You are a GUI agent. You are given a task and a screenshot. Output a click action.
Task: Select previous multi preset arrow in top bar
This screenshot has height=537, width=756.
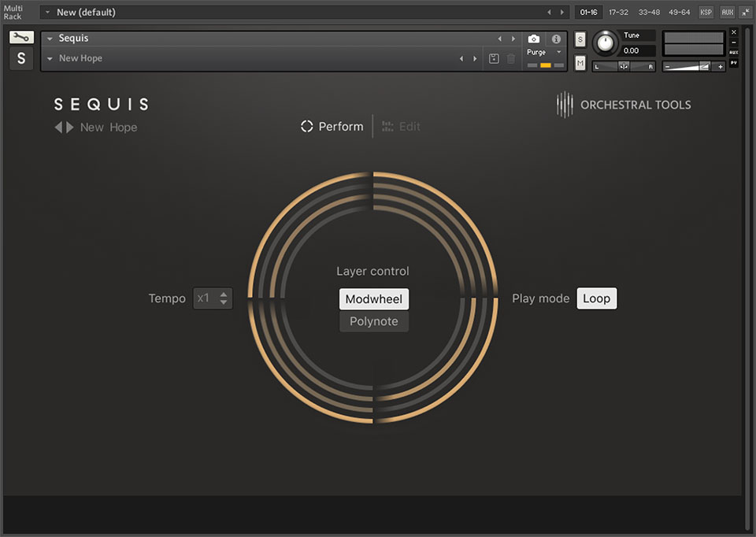(549, 12)
